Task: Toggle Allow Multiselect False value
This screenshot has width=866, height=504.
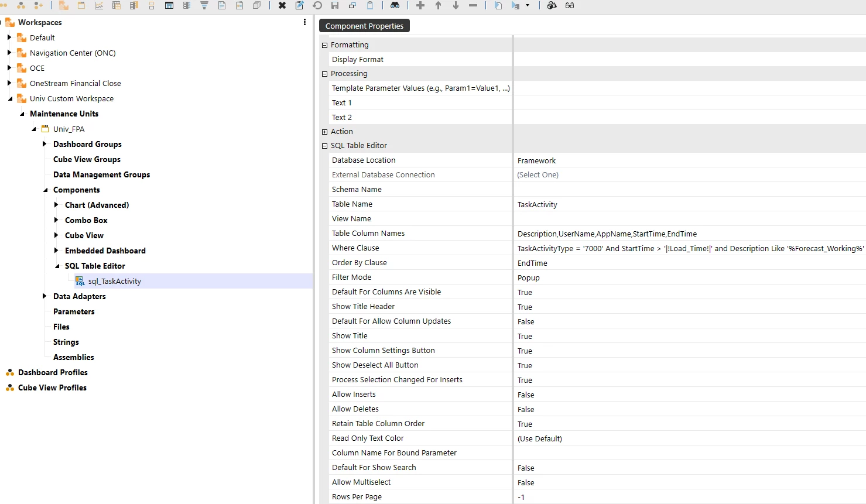Action: click(526, 482)
